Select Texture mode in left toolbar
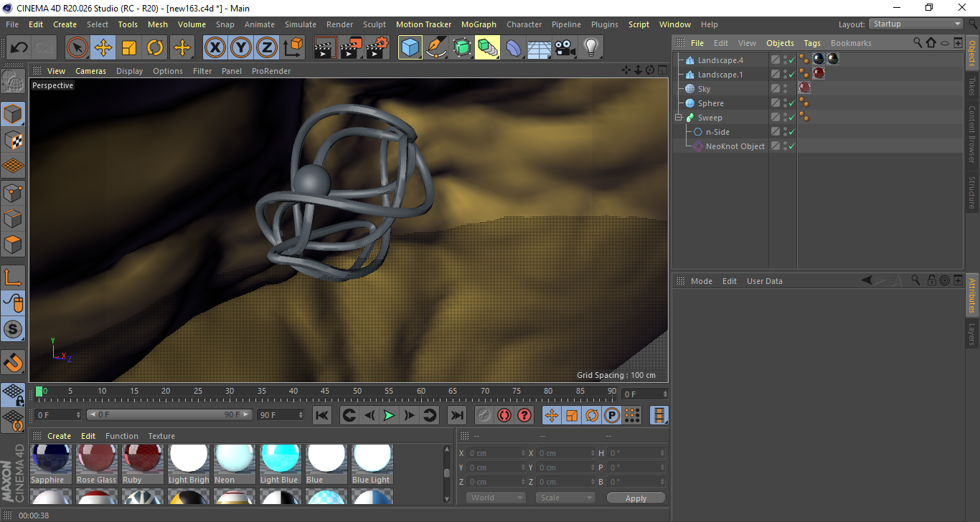The image size is (980, 522). point(13,140)
